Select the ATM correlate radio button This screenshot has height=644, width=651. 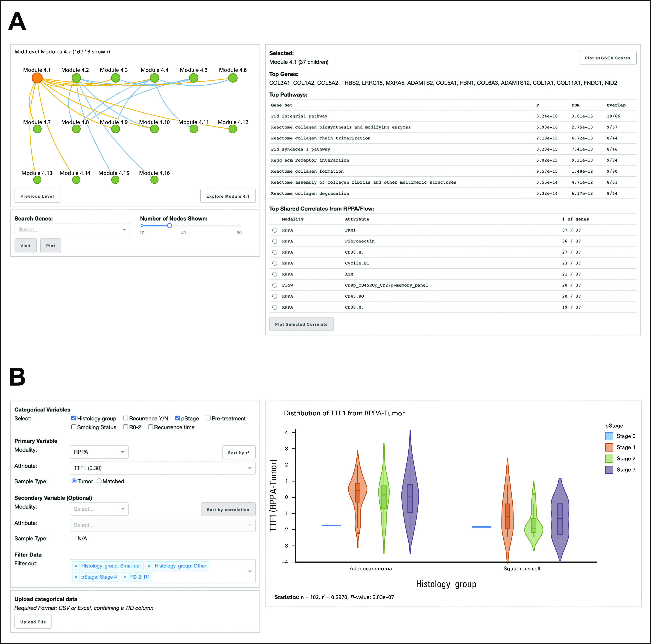[275, 274]
